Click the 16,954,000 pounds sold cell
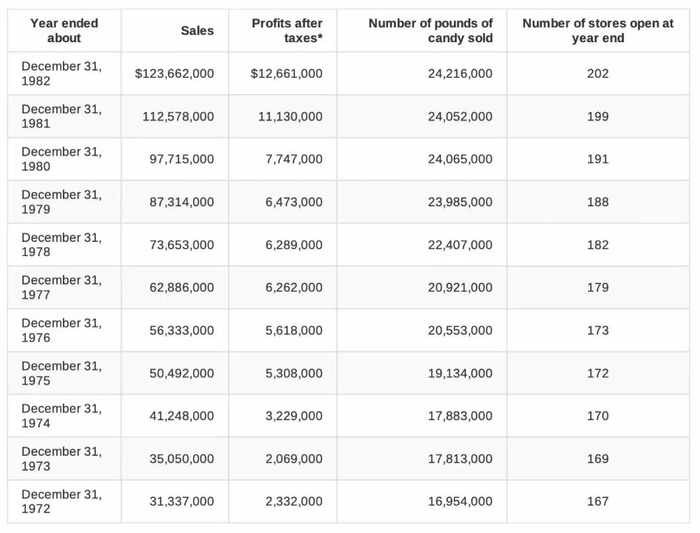Screen dimensions: 700x533 (x=460, y=502)
